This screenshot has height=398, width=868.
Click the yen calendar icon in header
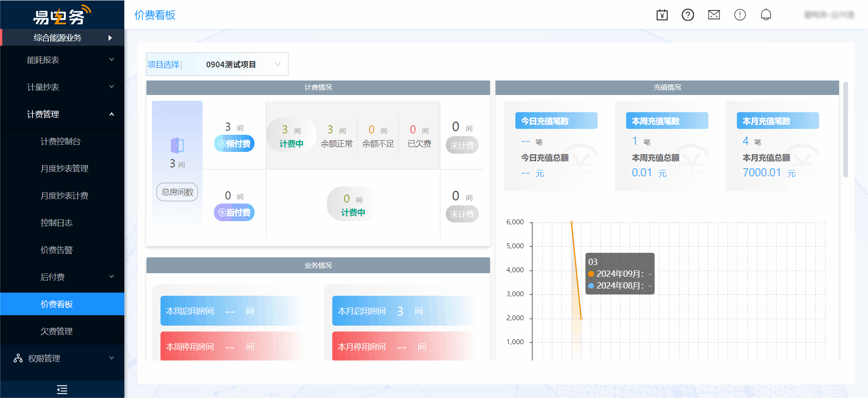click(x=662, y=15)
